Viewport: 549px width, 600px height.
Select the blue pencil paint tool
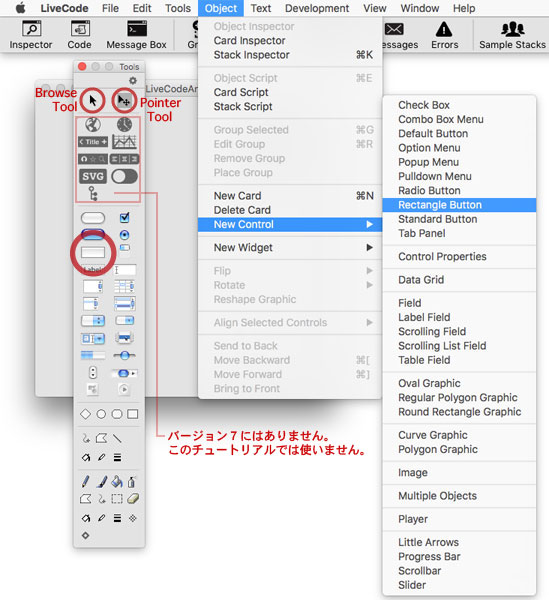[x=86, y=481]
